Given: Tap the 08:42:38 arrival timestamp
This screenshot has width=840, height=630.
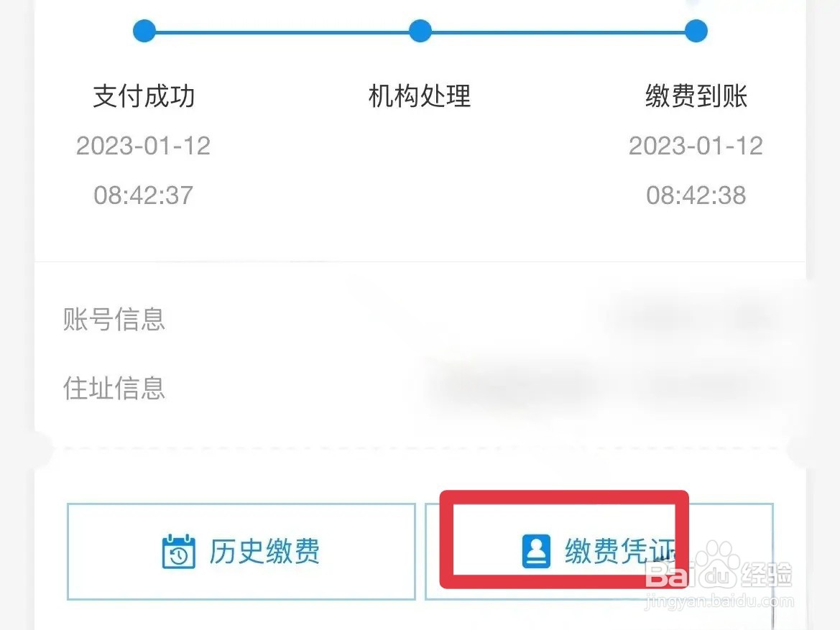Looking at the screenshot, I should click(696, 195).
